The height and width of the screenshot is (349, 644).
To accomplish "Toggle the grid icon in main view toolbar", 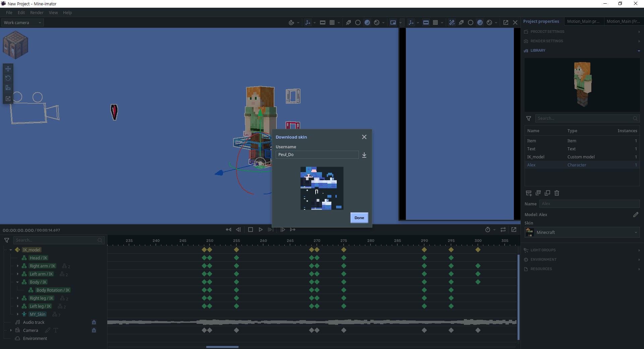I will 332,22.
